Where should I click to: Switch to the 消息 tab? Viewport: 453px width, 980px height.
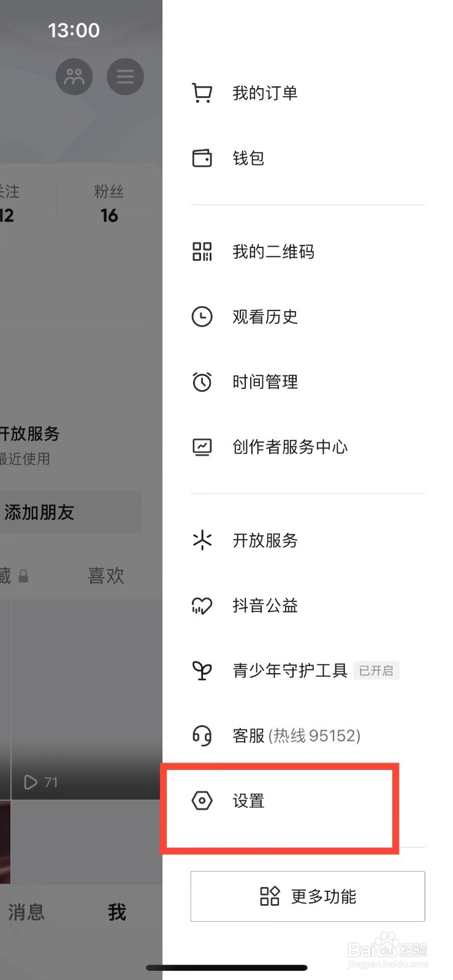coord(26,913)
